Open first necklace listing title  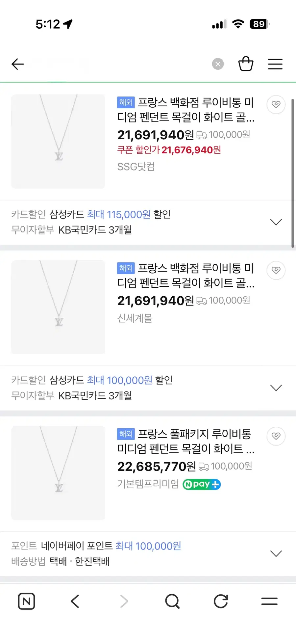pyautogui.click(x=186, y=110)
